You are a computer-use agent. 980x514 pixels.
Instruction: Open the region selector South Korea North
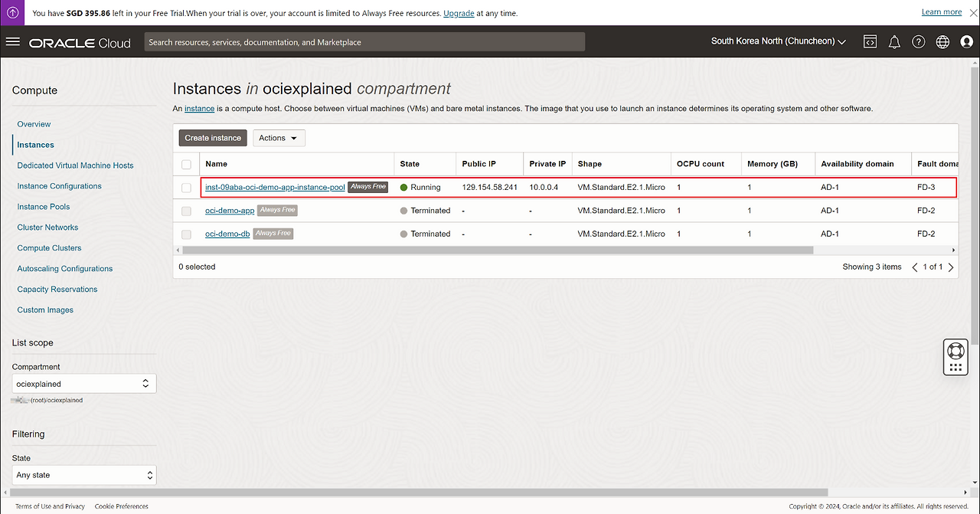click(778, 41)
